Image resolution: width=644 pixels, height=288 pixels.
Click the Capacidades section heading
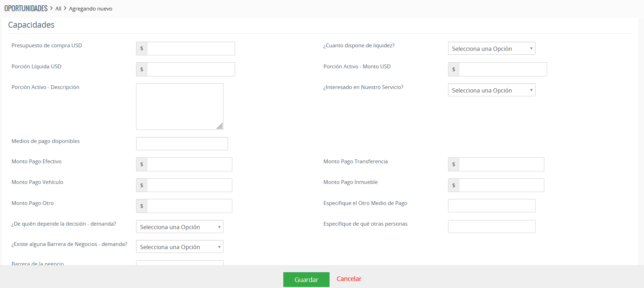pos(31,25)
